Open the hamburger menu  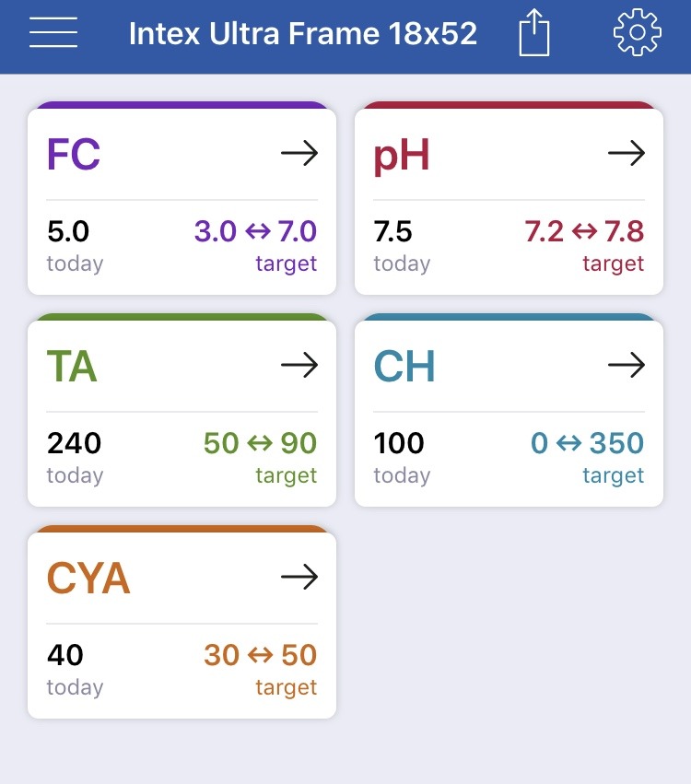tap(53, 32)
